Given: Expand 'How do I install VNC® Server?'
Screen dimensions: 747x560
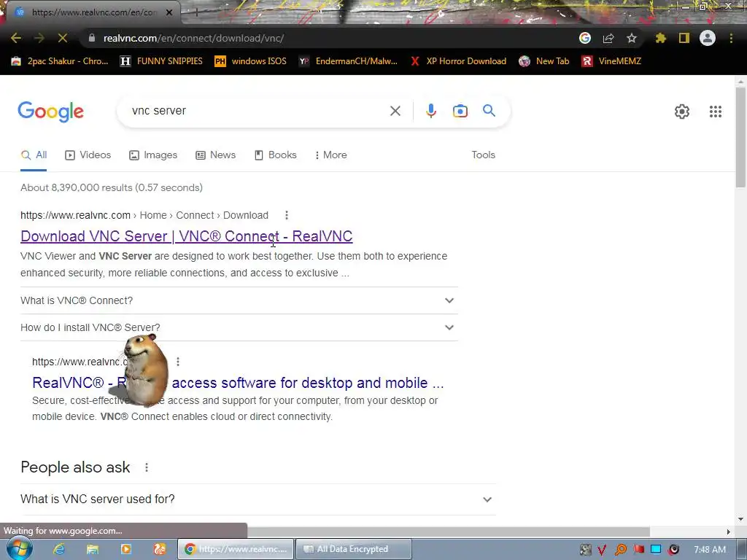Looking at the screenshot, I should [x=239, y=327].
